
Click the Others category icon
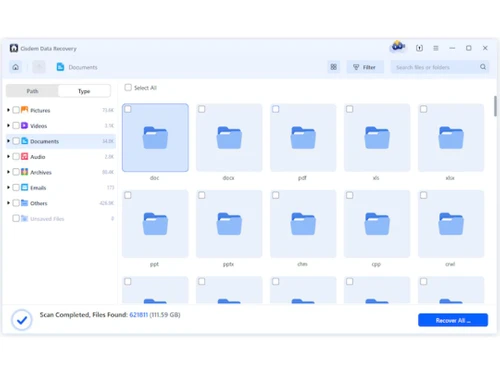[x=25, y=203]
